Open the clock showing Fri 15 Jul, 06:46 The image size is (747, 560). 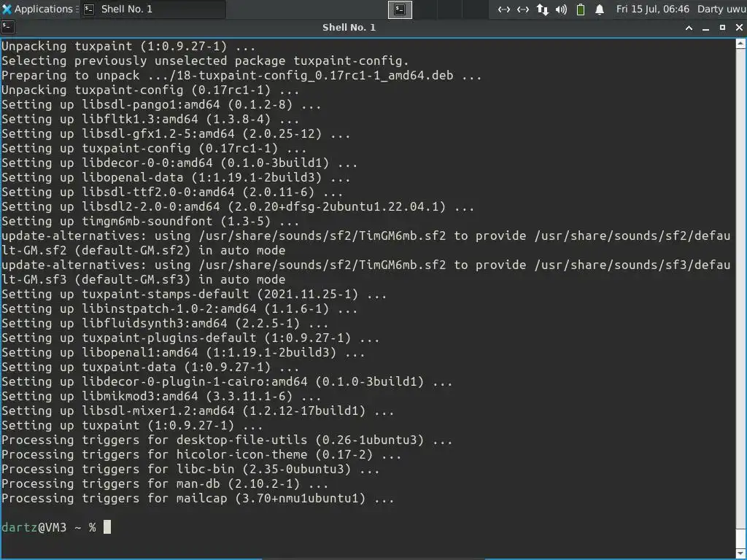coord(652,9)
